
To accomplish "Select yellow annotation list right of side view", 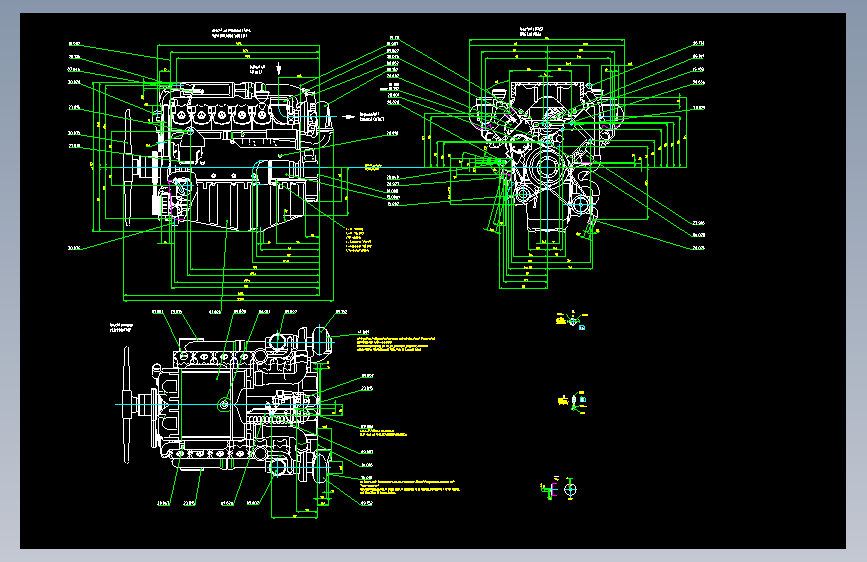I will click(359, 240).
